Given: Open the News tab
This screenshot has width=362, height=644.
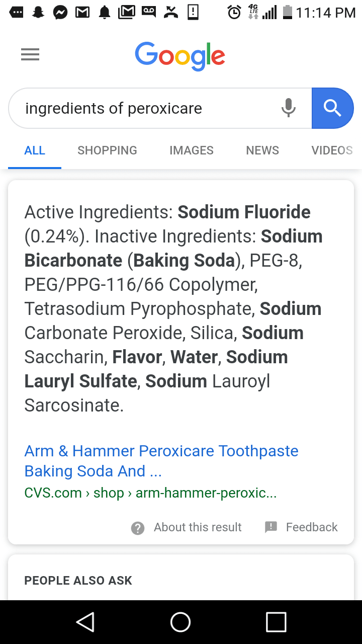Looking at the screenshot, I should point(262,150).
